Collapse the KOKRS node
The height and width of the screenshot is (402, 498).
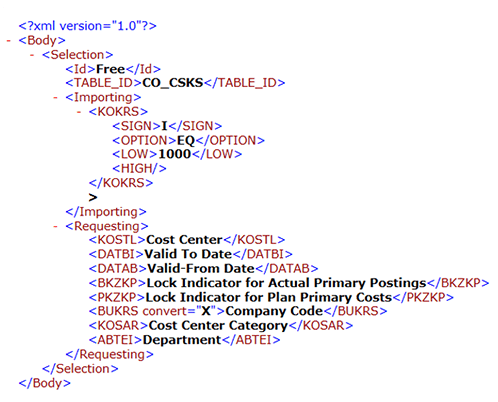point(79,112)
